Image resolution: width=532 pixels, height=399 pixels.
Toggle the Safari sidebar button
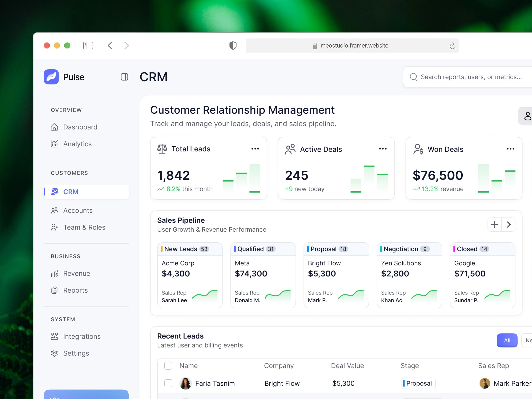(x=88, y=45)
